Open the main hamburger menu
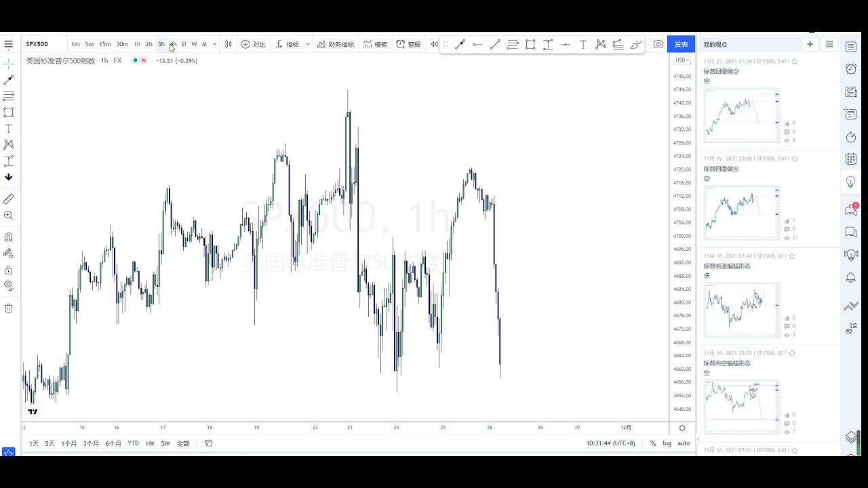868x488 pixels. [8, 44]
